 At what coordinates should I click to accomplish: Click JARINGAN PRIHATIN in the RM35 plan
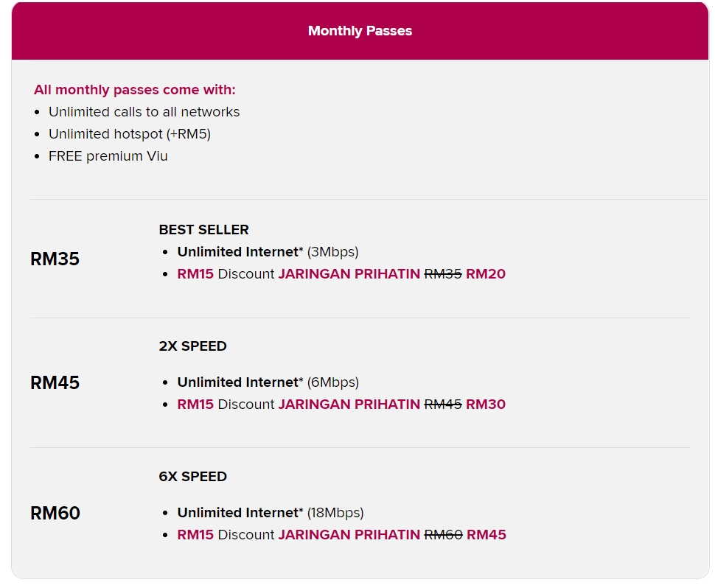[349, 274]
